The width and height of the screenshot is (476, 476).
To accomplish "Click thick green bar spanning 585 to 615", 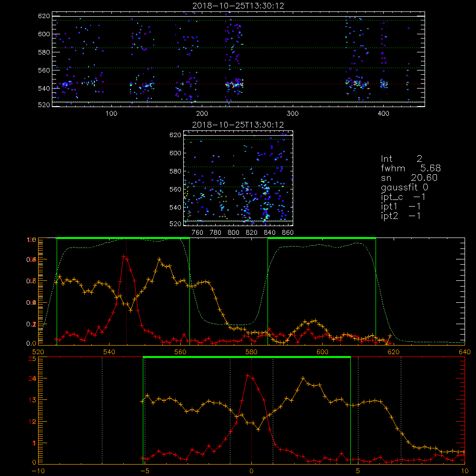I will [322, 238].
